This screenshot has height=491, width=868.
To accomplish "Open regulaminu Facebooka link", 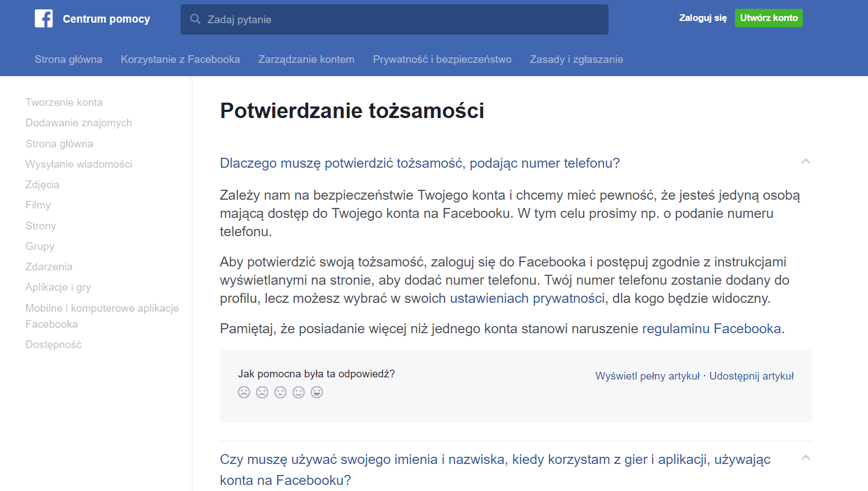I will click(x=712, y=329).
